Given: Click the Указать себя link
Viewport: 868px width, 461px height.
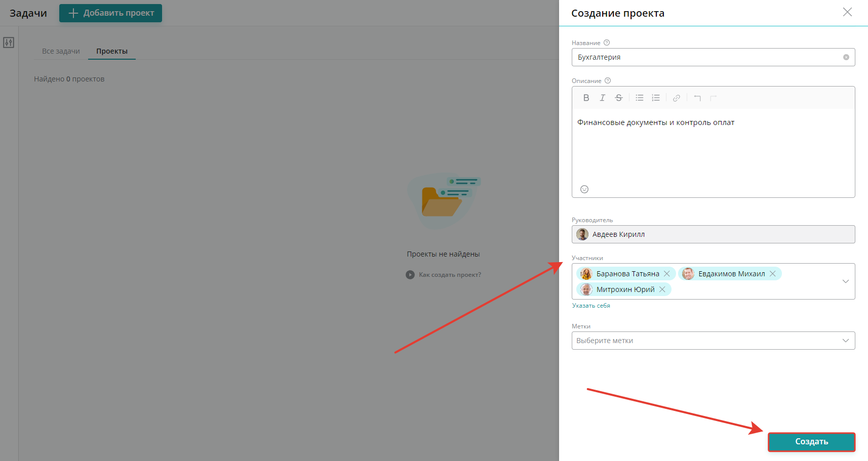Looking at the screenshot, I should [591, 306].
